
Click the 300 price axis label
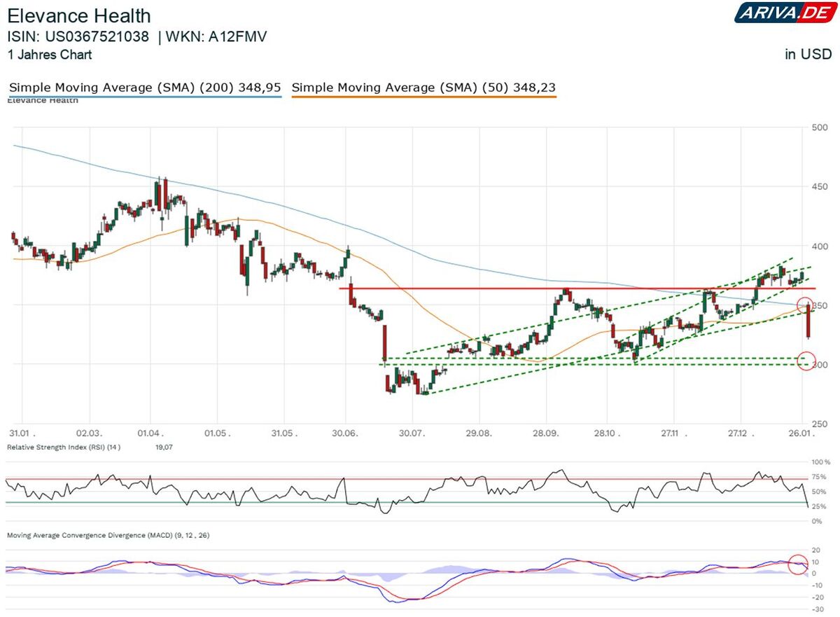pyautogui.click(x=819, y=365)
